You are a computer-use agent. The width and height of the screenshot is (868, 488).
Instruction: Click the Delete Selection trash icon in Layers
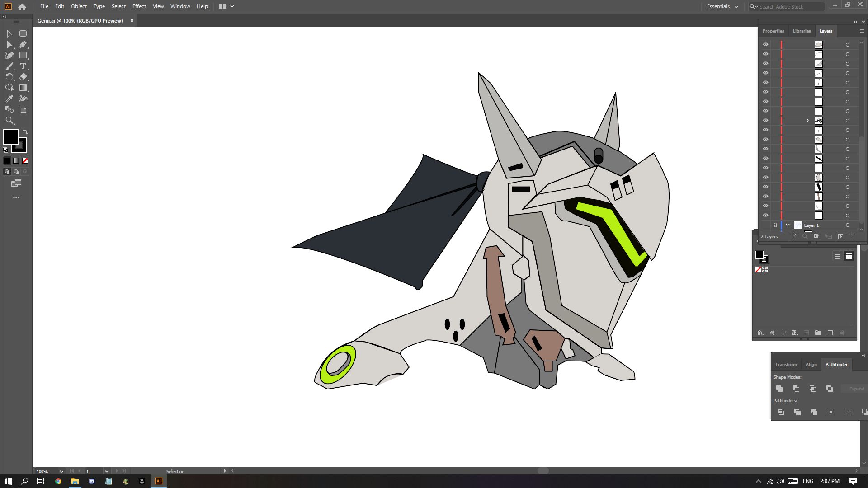pyautogui.click(x=852, y=236)
